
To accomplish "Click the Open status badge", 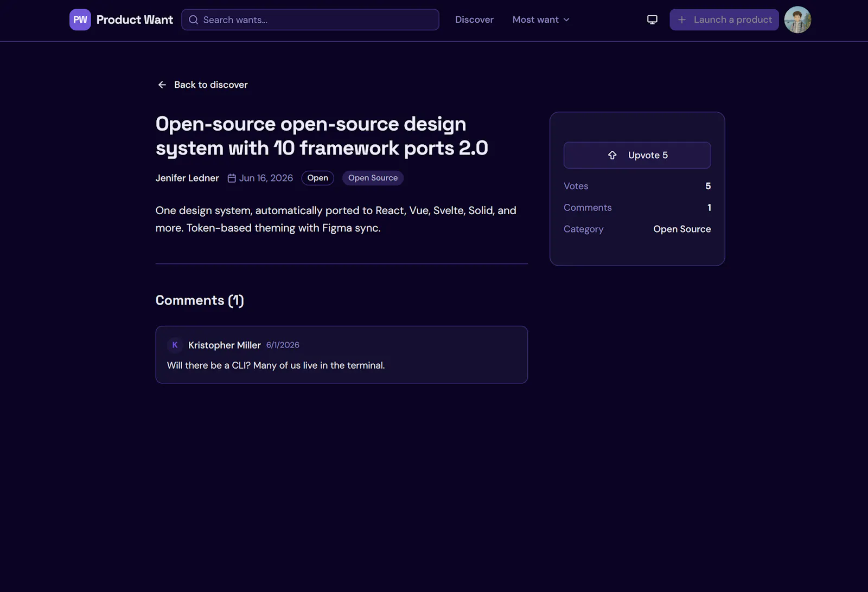I will (x=317, y=178).
